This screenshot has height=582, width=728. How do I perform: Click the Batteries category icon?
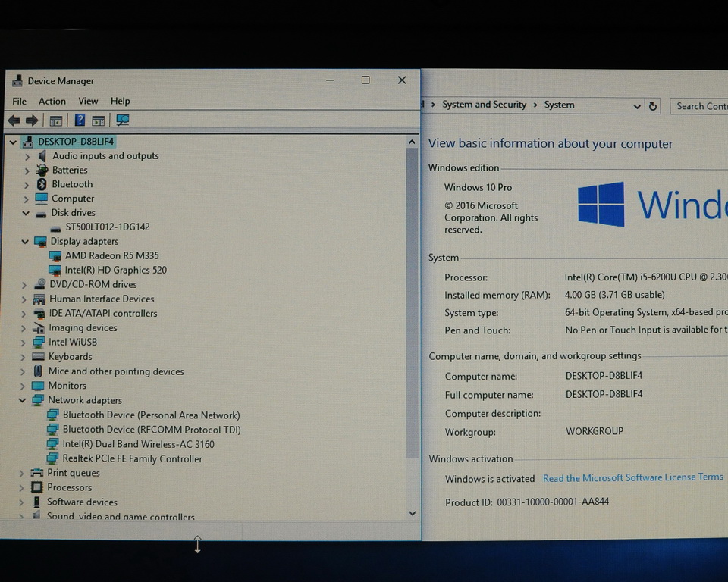42,170
